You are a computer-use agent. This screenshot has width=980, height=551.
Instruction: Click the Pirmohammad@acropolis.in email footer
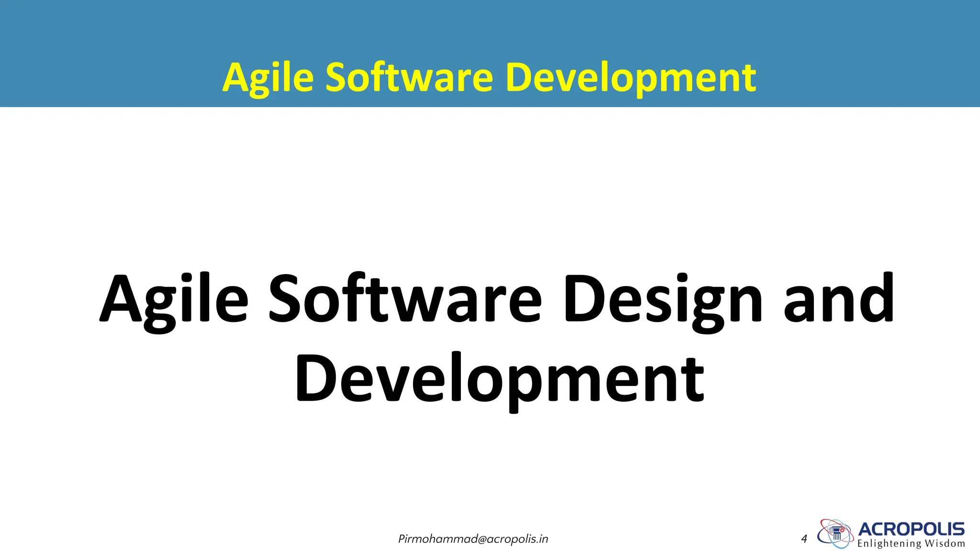point(473,539)
